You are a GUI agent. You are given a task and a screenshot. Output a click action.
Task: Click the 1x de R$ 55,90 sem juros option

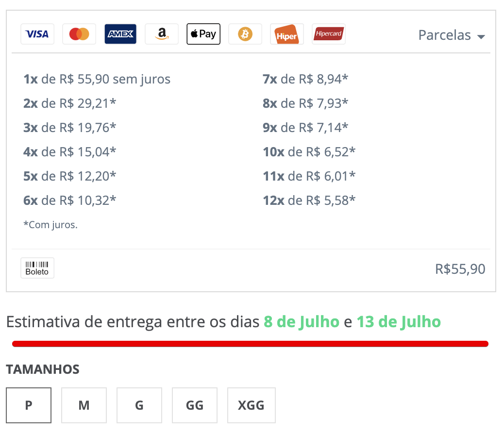pyautogui.click(x=97, y=79)
